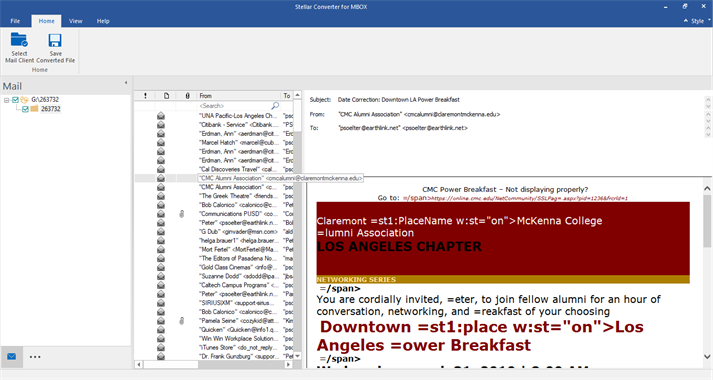Select email from "Caltech Campus Programs"
This screenshot has width=713, height=380.
(239, 285)
